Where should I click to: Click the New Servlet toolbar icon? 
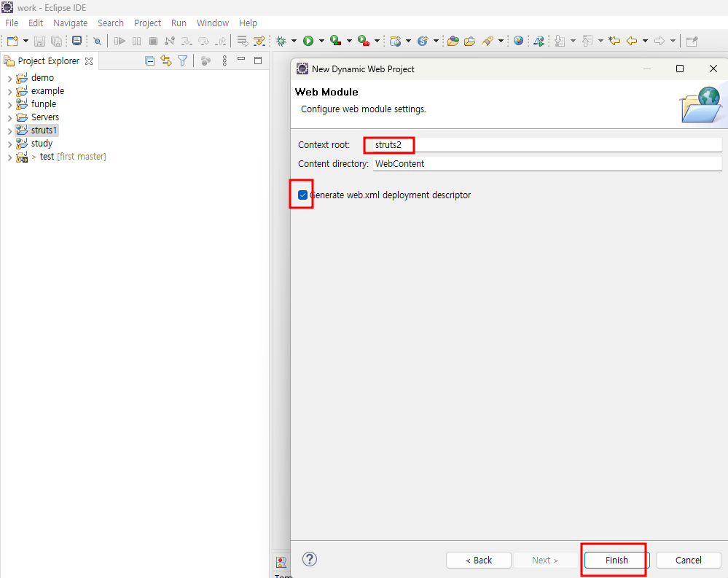pos(423,41)
